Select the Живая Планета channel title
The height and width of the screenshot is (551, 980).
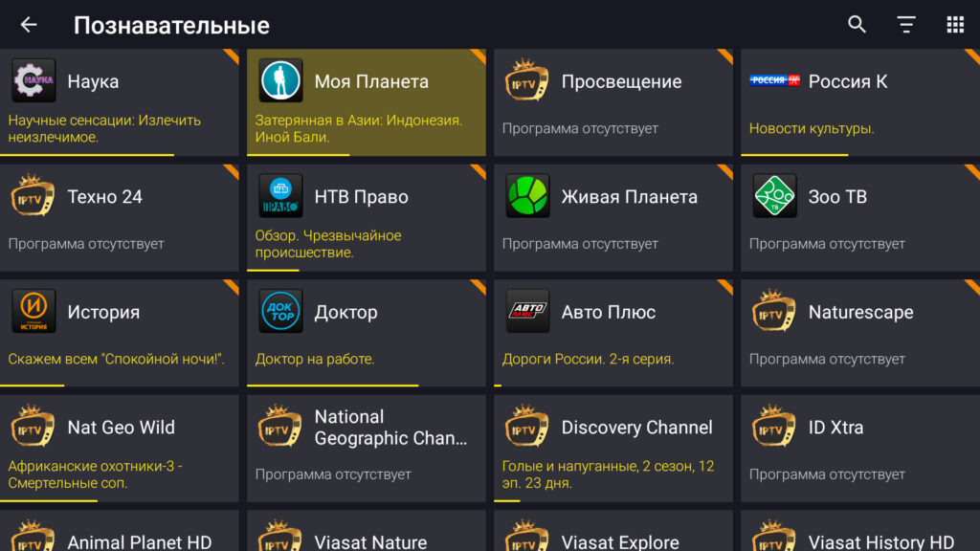[x=630, y=197]
